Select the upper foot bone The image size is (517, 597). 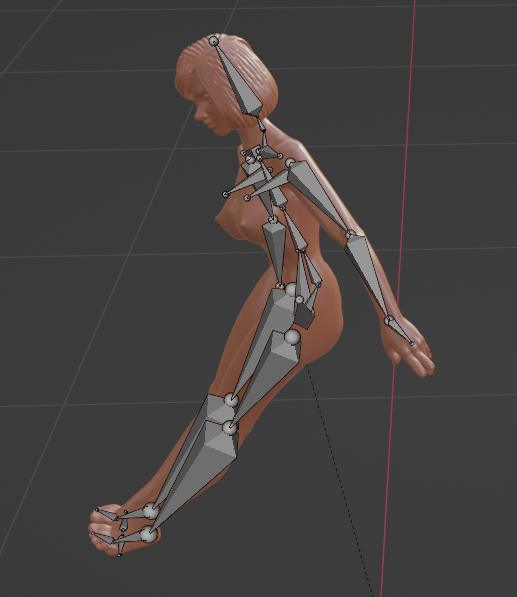point(133,514)
